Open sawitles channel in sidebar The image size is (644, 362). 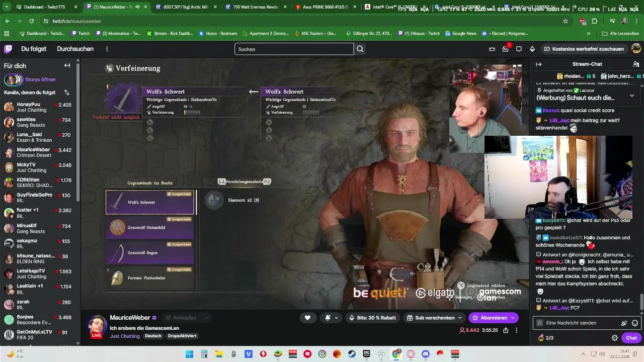coord(38,123)
